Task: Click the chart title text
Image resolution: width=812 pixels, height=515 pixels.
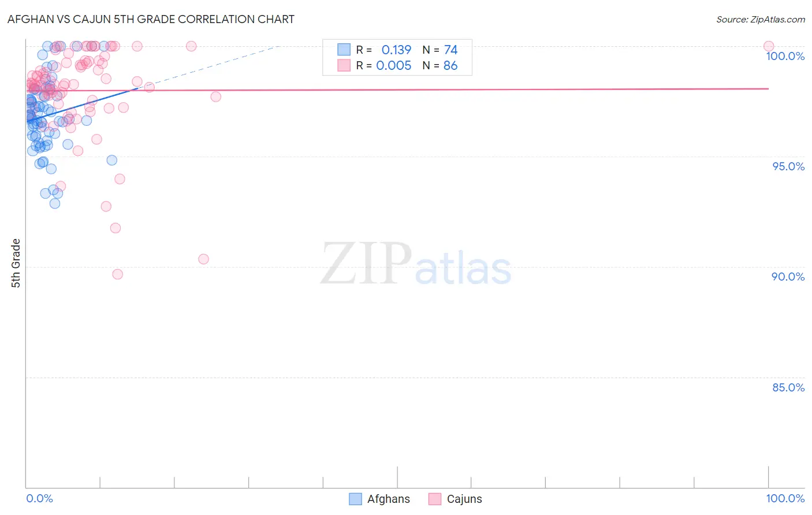Action: [151, 19]
